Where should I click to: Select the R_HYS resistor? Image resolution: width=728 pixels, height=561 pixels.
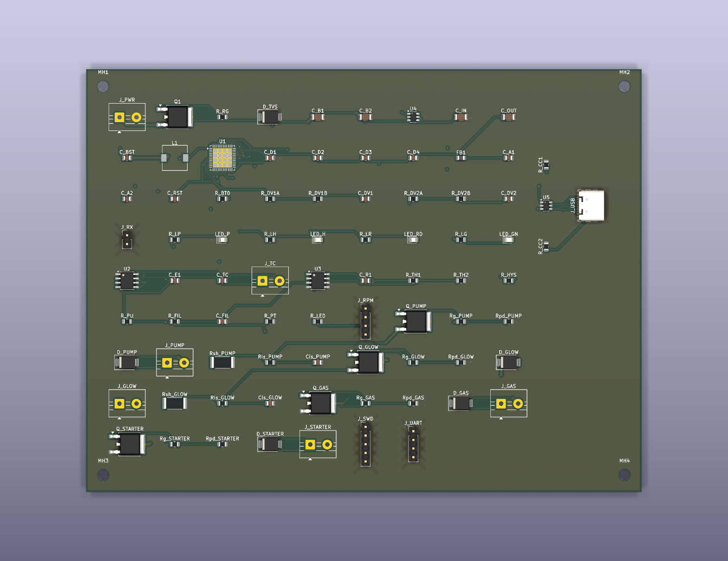point(508,280)
